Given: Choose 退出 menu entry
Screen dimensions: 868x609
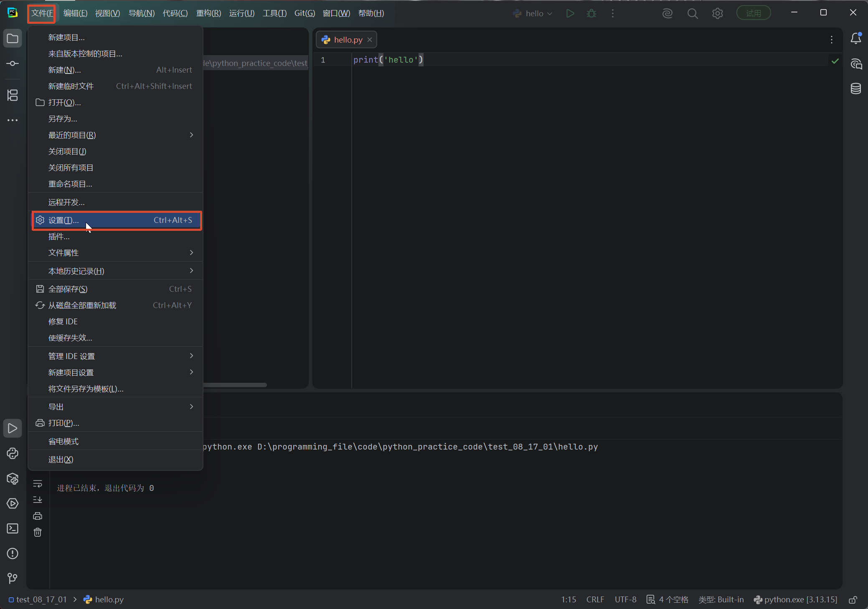Looking at the screenshot, I should point(115,460).
